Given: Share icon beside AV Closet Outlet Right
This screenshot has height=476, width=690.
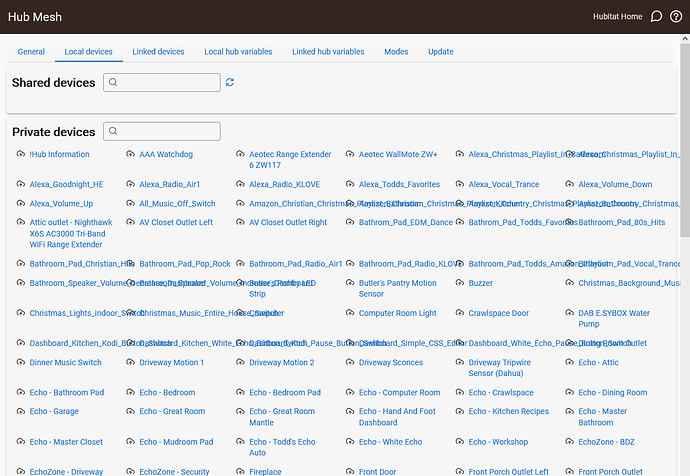Looking at the screenshot, I should click(240, 222).
